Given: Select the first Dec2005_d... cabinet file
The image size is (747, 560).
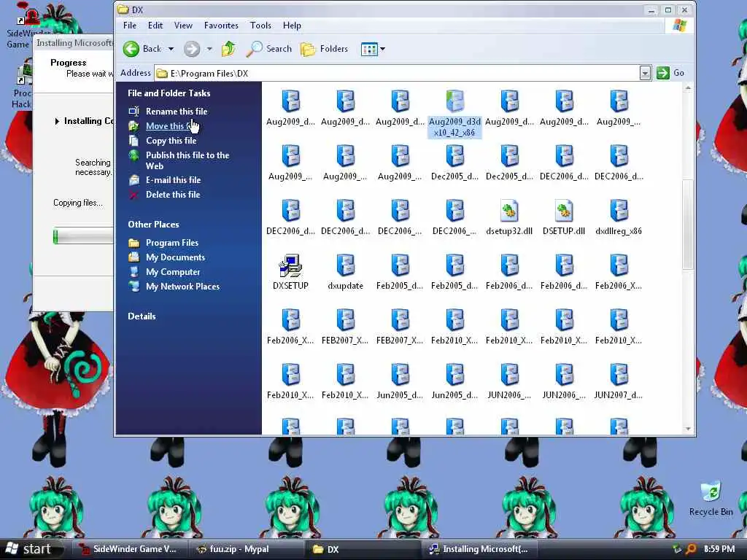Looking at the screenshot, I should [454, 163].
